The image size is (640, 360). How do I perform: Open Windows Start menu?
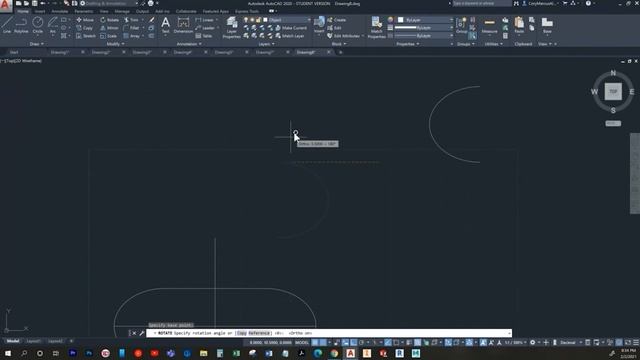click(8, 353)
